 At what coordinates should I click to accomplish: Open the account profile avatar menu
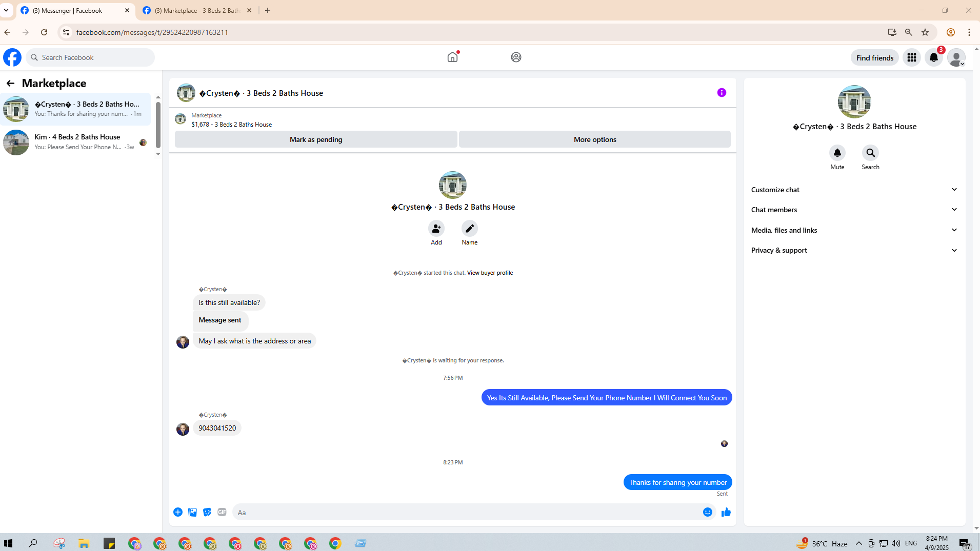956,58
